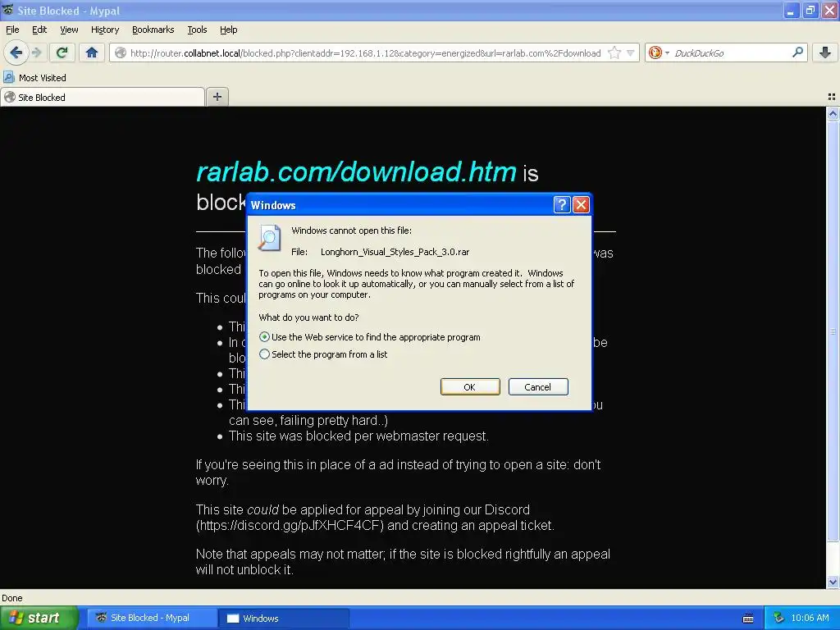This screenshot has height=630, width=840.
Task: Click the dialog help question-mark button
Action: click(561, 204)
